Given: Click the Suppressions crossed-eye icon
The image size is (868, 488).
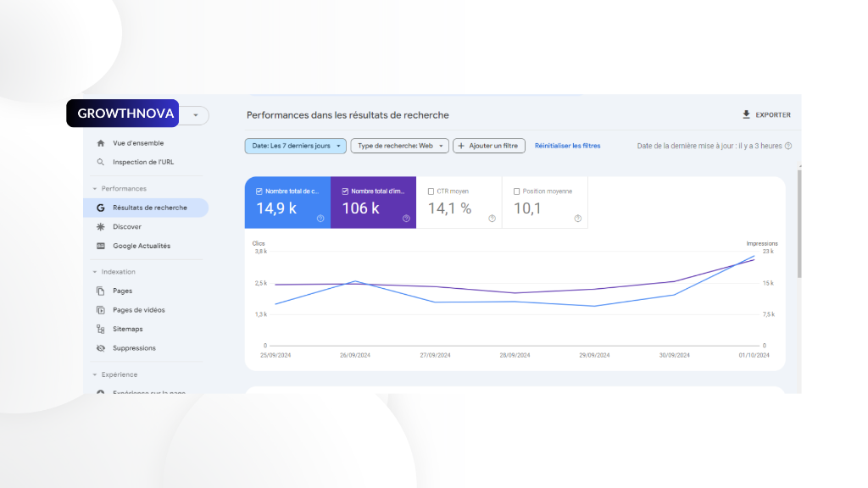Looking at the screenshot, I should click(x=101, y=348).
